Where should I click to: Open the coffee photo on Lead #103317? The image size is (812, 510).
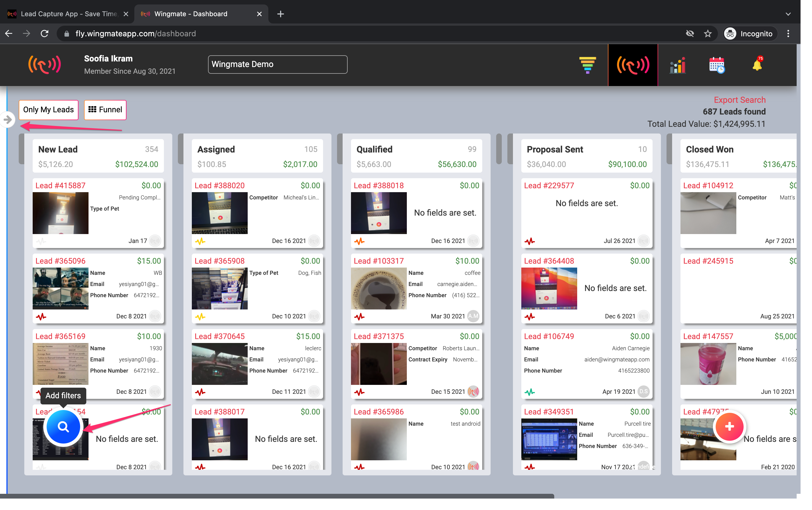click(379, 289)
